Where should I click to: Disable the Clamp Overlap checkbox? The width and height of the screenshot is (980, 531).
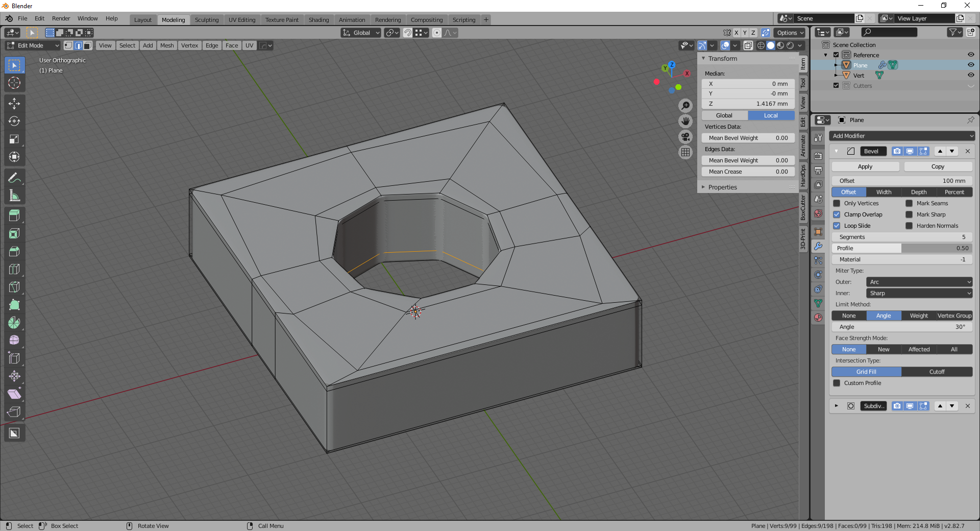(837, 214)
